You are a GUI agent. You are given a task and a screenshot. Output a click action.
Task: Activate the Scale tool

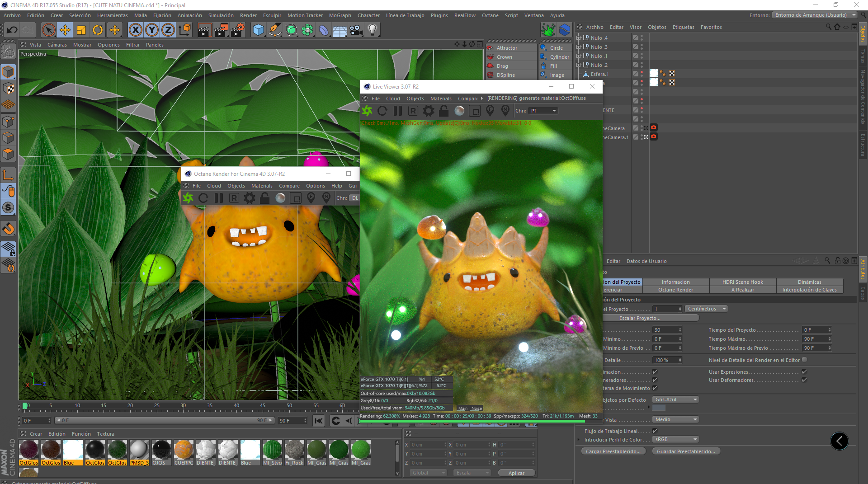click(x=81, y=30)
